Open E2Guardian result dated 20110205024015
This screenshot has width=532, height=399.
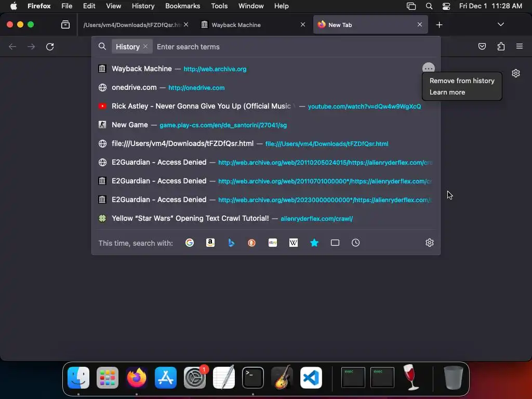(x=265, y=162)
